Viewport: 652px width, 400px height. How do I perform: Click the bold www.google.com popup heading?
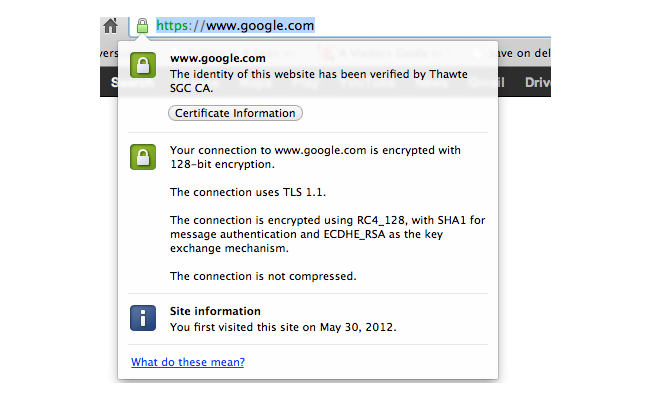pos(217,58)
